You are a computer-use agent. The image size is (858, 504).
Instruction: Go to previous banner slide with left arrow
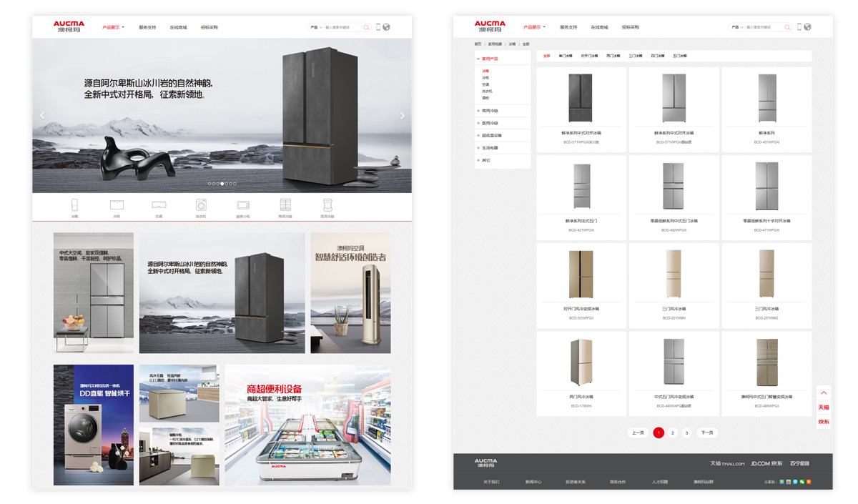coord(42,116)
